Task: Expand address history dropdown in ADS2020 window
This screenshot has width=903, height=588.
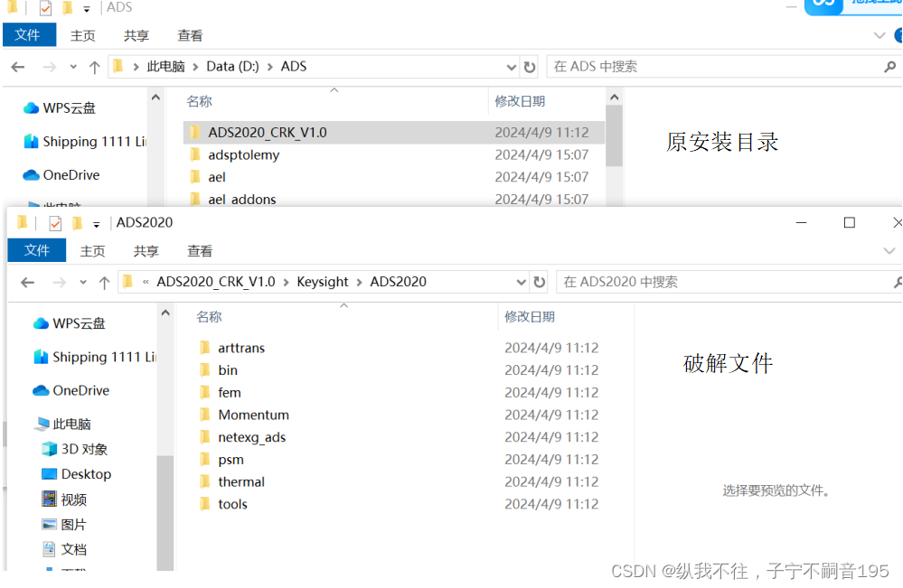Action: [x=521, y=282]
